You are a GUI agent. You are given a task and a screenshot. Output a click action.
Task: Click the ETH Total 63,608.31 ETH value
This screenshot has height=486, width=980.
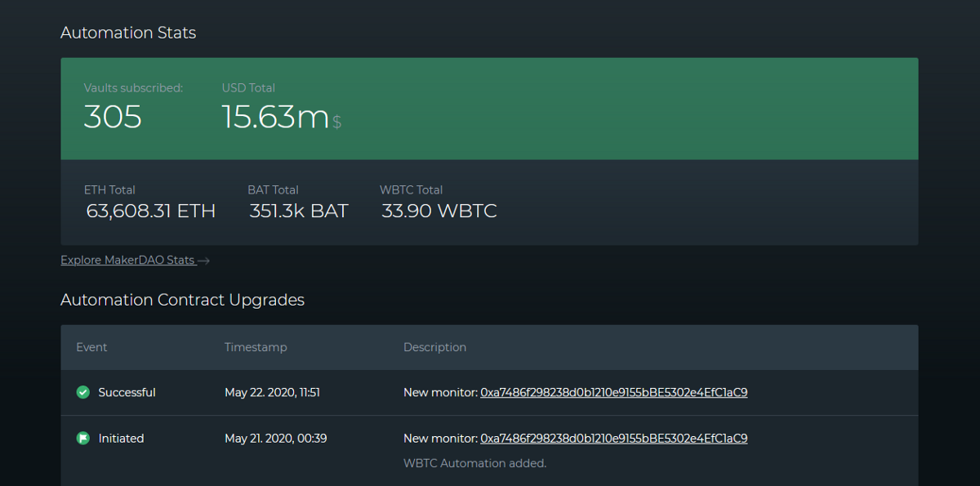pyautogui.click(x=150, y=211)
